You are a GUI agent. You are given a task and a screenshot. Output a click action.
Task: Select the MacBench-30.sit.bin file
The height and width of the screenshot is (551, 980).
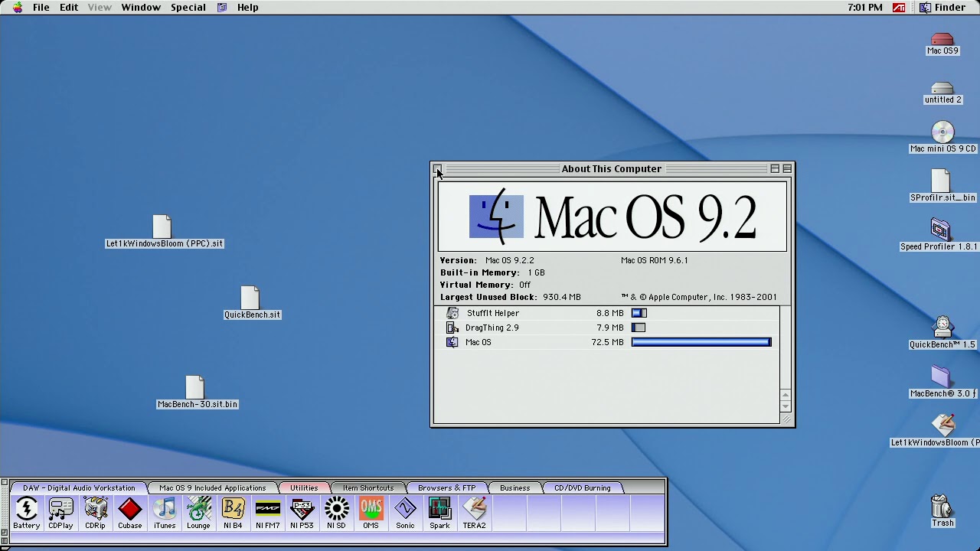point(197,393)
